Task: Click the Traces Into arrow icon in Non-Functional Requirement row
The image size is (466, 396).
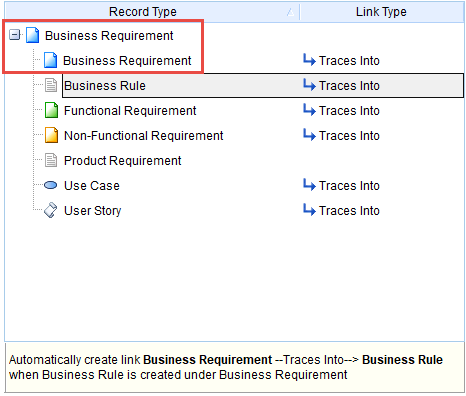Action: [309, 135]
